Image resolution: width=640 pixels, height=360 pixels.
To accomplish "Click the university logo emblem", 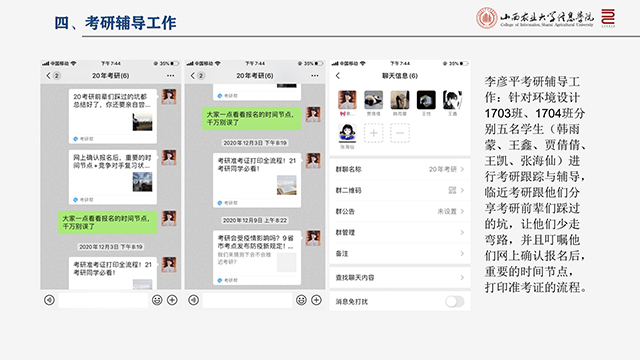I will pos(487,18).
